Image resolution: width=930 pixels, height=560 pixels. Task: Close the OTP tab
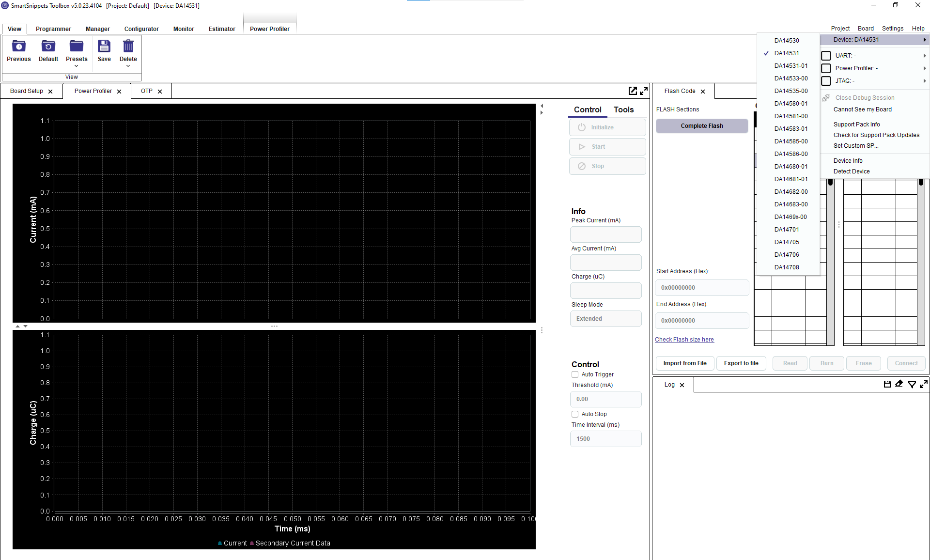click(160, 92)
